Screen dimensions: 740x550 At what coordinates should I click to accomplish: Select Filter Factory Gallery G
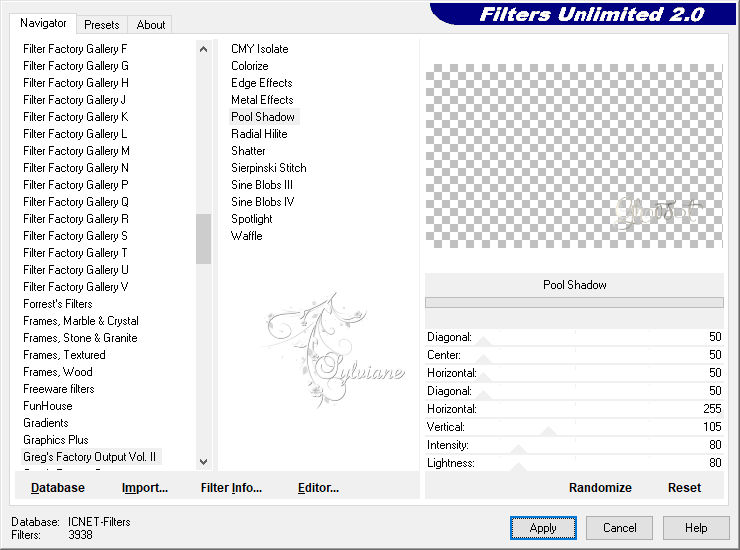coord(76,66)
